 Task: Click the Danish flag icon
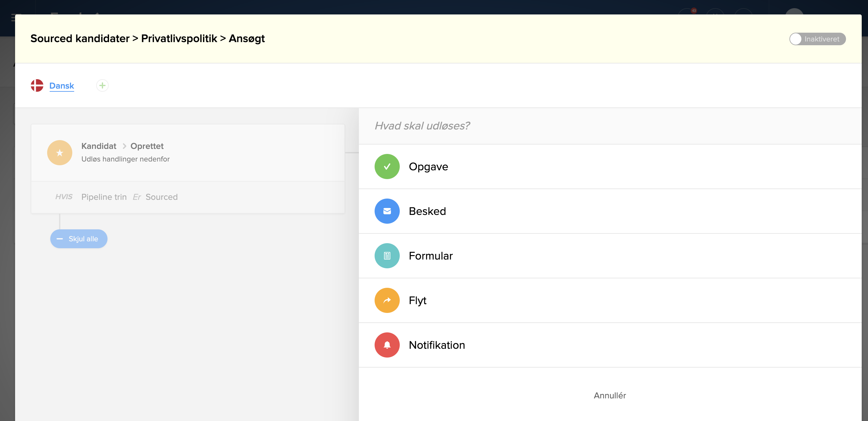pyautogui.click(x=37, y=85)
